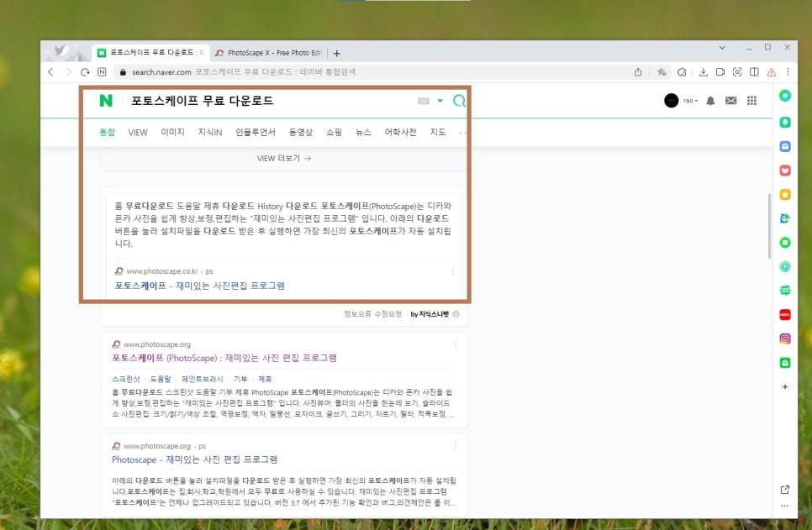The width and height of the screenshot is (812, 530).
Task: Open the on-screen keyboard icon in search box
Action: [424, 101]
